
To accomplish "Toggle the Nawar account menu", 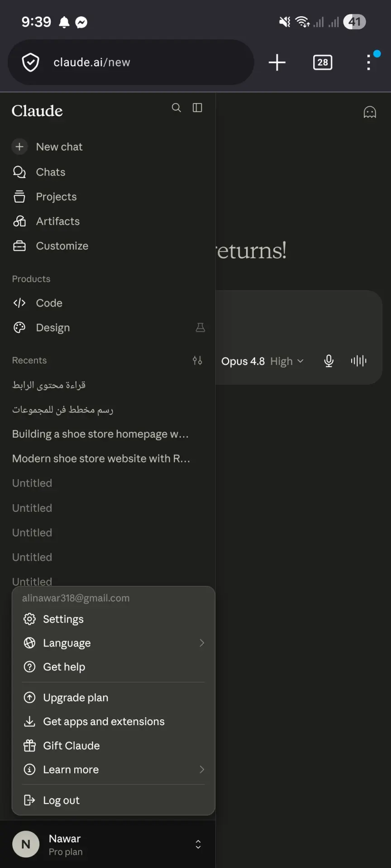I will [108, 844].
